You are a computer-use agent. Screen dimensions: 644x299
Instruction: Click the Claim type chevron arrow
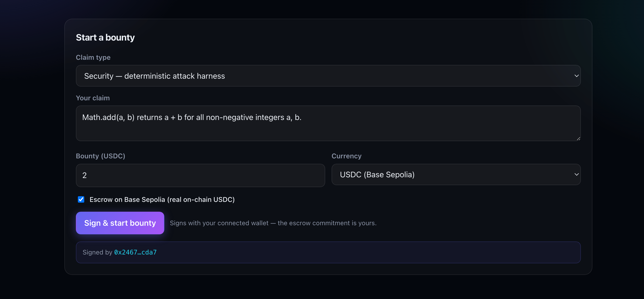[576, 76]
